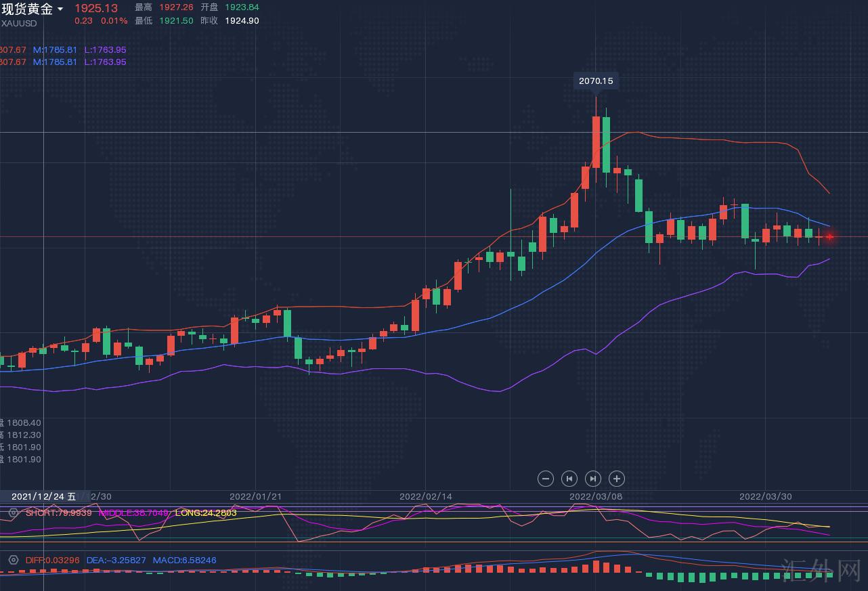Click the 2070.15 peak price label
The width and height of the screenshot is (868, 591).
point(596,81)
